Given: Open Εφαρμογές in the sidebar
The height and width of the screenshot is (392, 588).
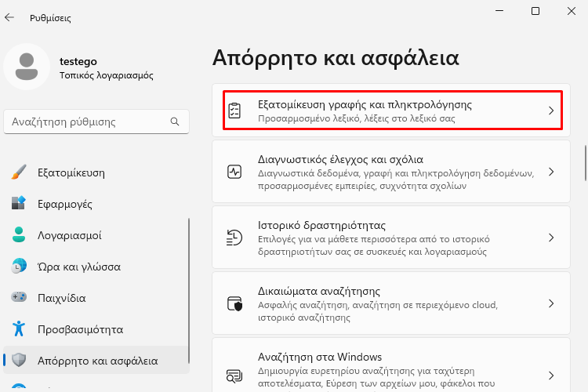Looking at the screenshot, I should 96,204.
